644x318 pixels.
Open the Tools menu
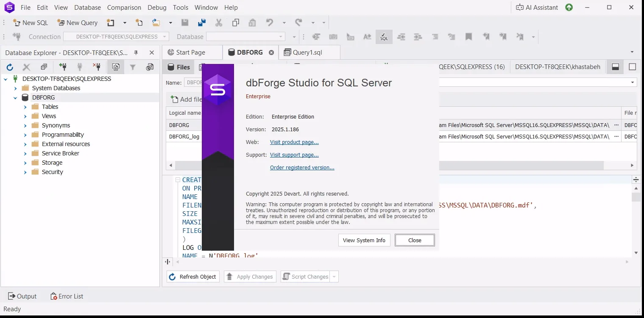[181, 8]
